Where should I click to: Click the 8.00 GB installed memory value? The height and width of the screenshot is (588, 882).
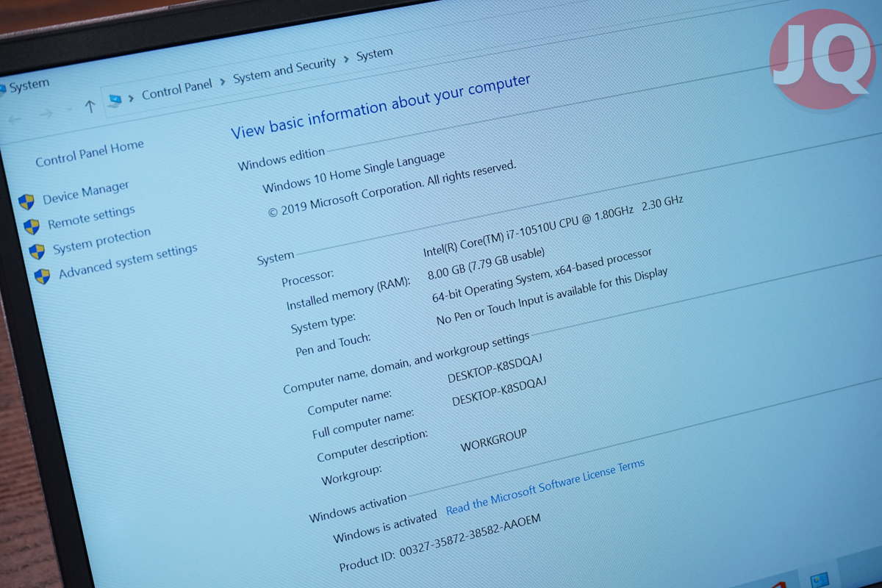[486, 265]
